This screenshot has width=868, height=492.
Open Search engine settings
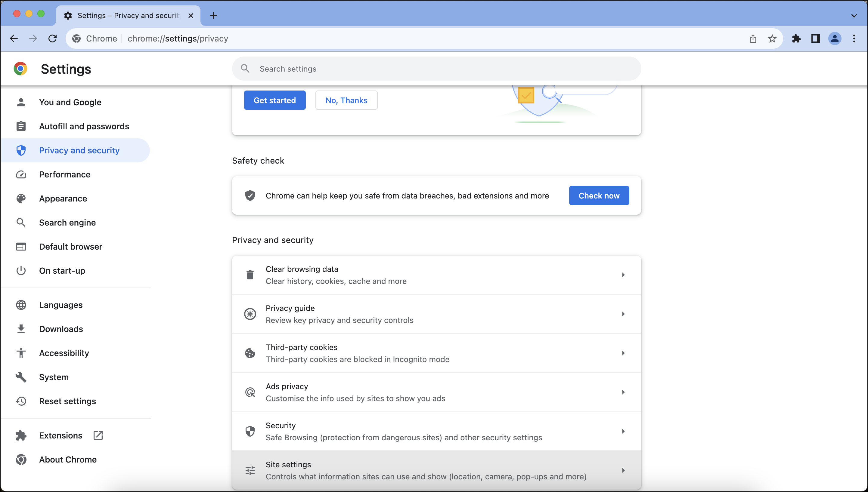76,222
